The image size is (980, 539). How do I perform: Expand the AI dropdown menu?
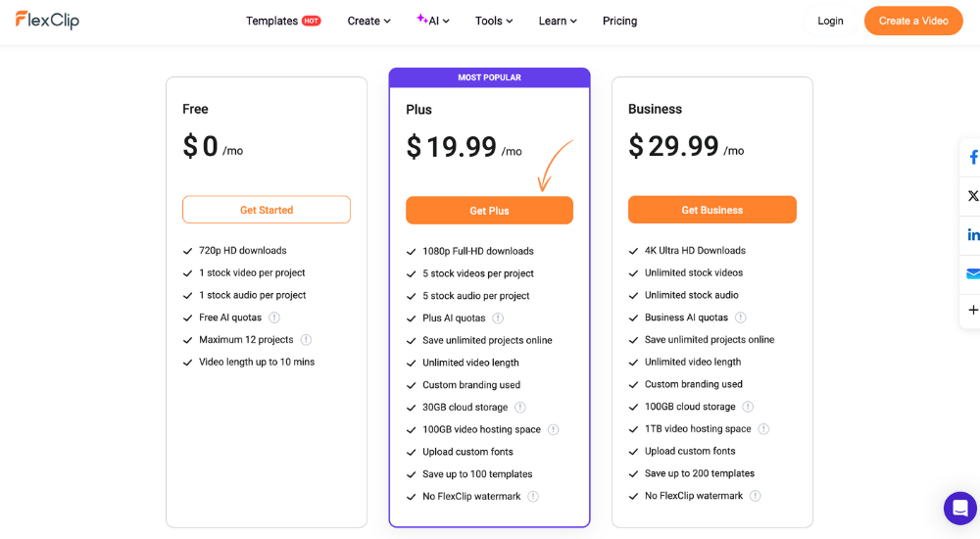point(432,21)
